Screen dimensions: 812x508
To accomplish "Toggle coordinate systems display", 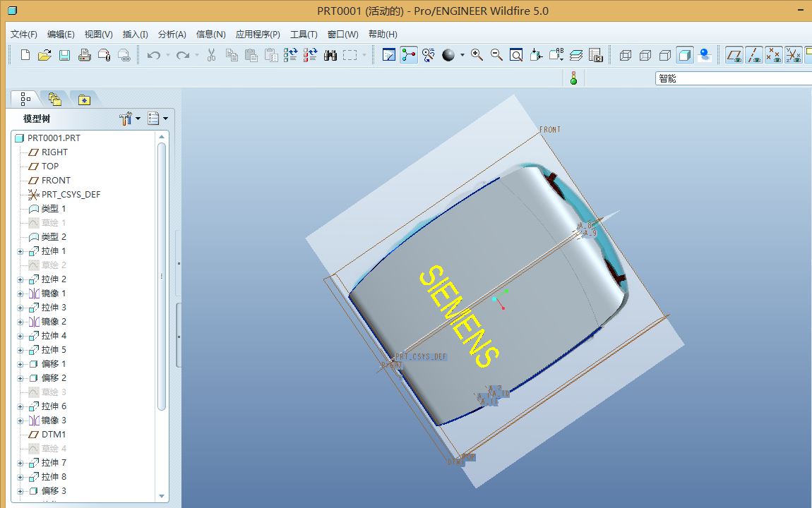I will (794, 55).
